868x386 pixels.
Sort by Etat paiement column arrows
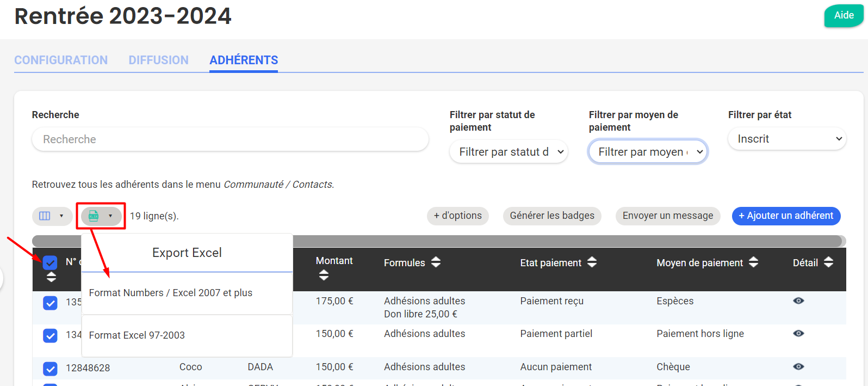tap(592, 262)
